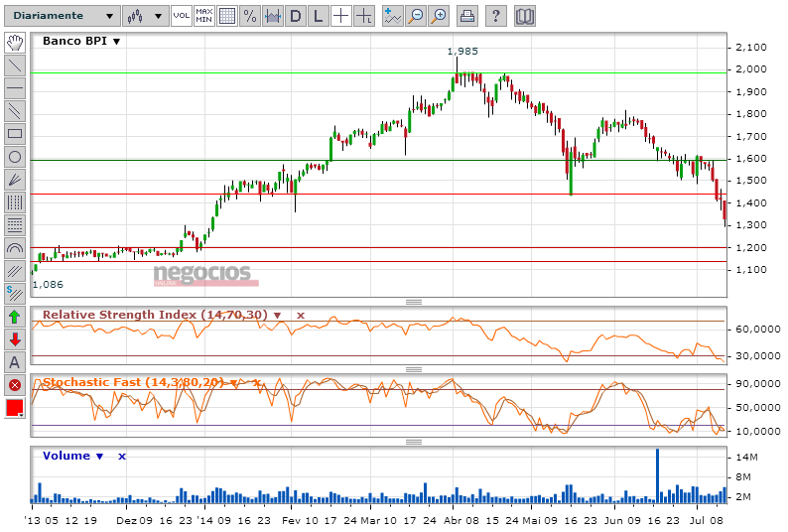Click the red delete drawings icon
This screenshot has width=788, height=532.
point(15,385)
